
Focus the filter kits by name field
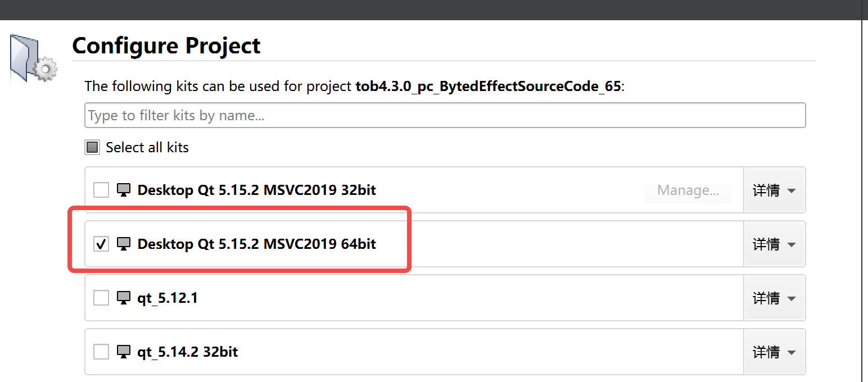tap(445, 115)
